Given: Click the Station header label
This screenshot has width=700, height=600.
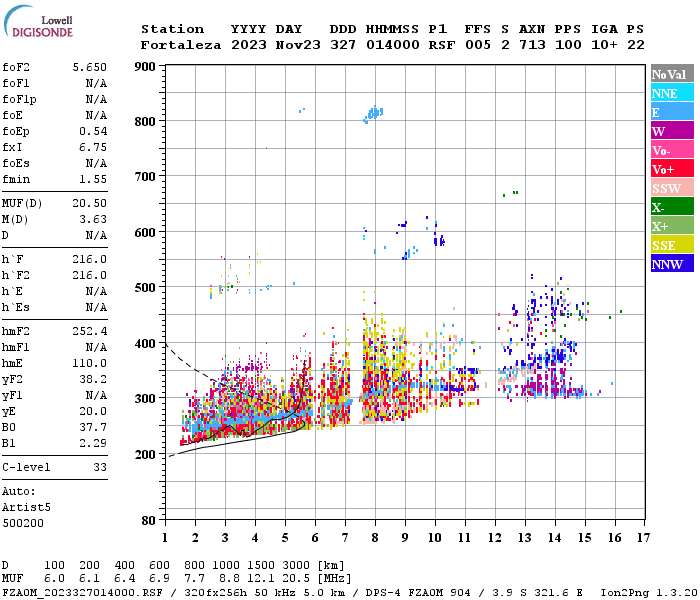Looking at the screenshot, I should pos(172,29).
